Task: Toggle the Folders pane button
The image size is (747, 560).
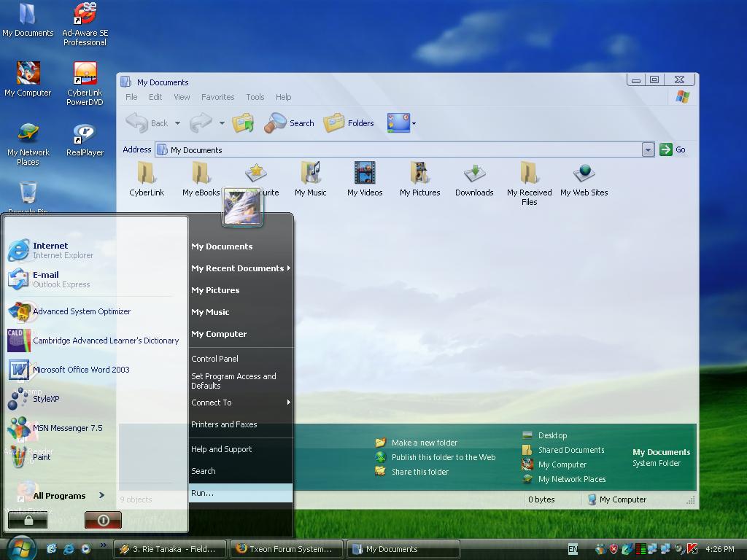Action: (349, 122)
